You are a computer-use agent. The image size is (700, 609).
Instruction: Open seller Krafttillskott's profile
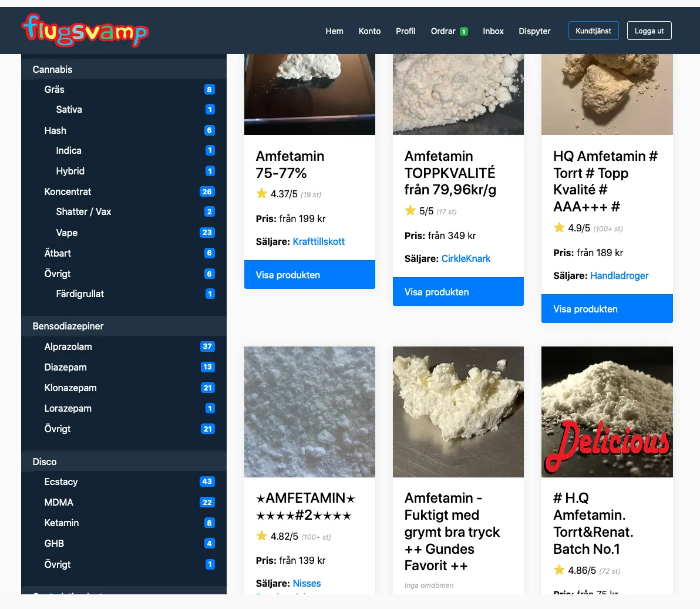(x=318, y=241)
